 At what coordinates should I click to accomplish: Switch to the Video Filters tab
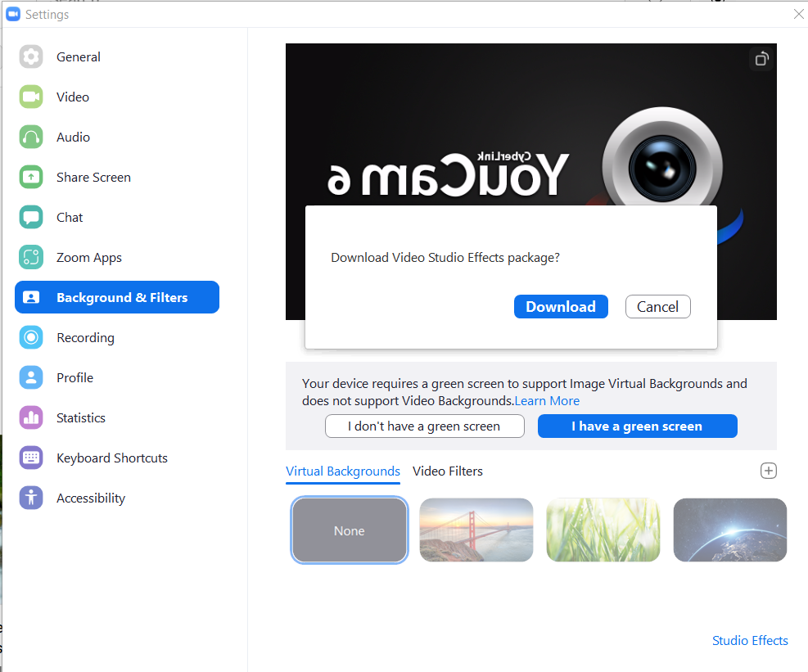pos(445,471)
